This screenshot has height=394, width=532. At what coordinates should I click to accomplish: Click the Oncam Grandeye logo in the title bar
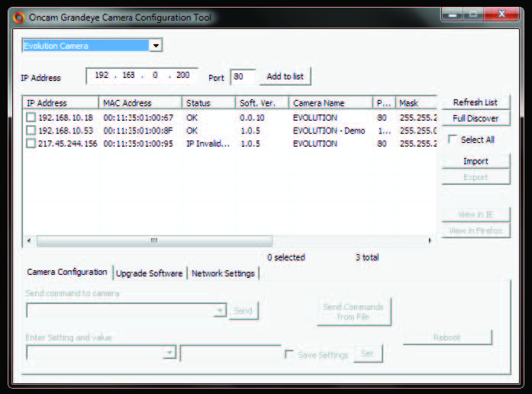(19, 18)
